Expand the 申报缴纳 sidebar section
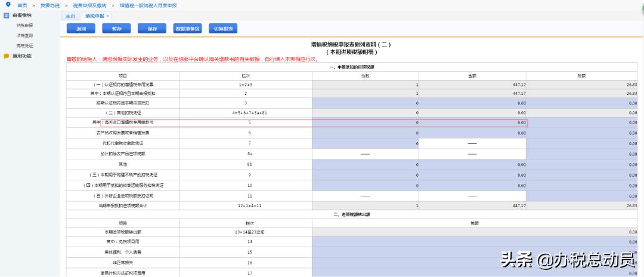Screen dimensions: 644x277 click(21, 15)
